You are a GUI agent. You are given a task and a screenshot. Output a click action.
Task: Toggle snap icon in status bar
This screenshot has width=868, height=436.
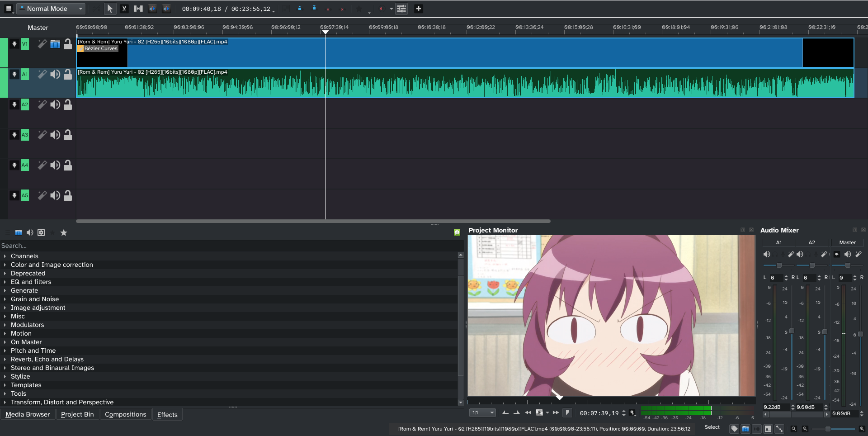tap(779, 429)
